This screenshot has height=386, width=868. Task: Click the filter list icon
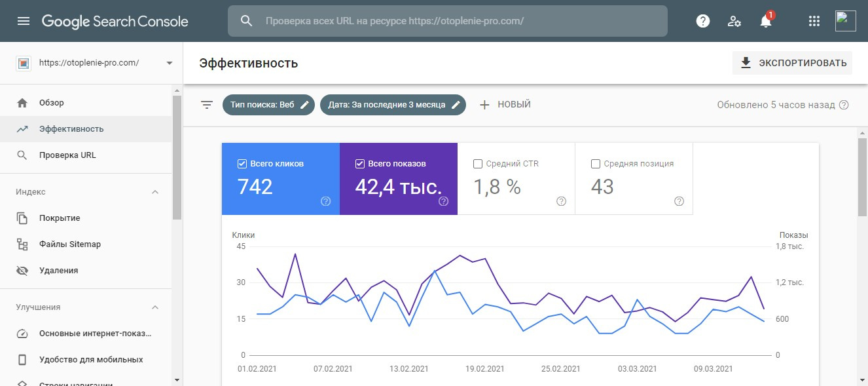click(207, 105)
